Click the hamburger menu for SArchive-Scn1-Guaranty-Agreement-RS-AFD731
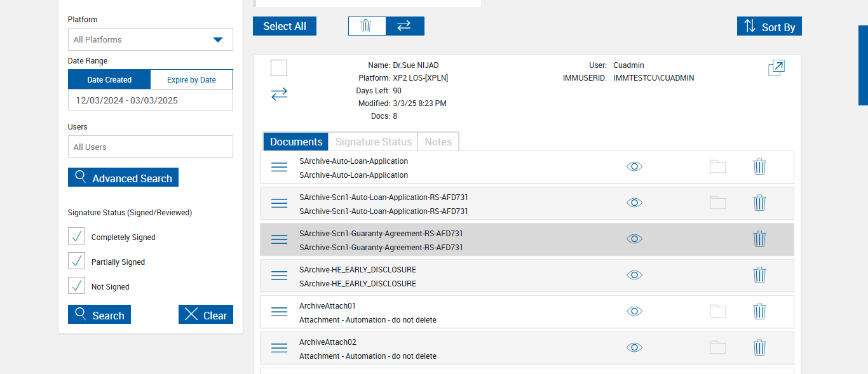Viewport: 868px width, 374px height. [279, 239]
